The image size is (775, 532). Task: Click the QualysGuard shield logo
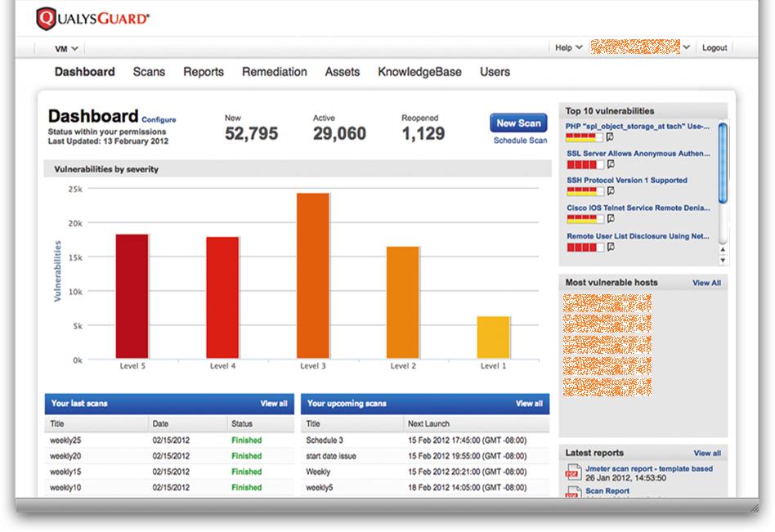pos(46,19)
